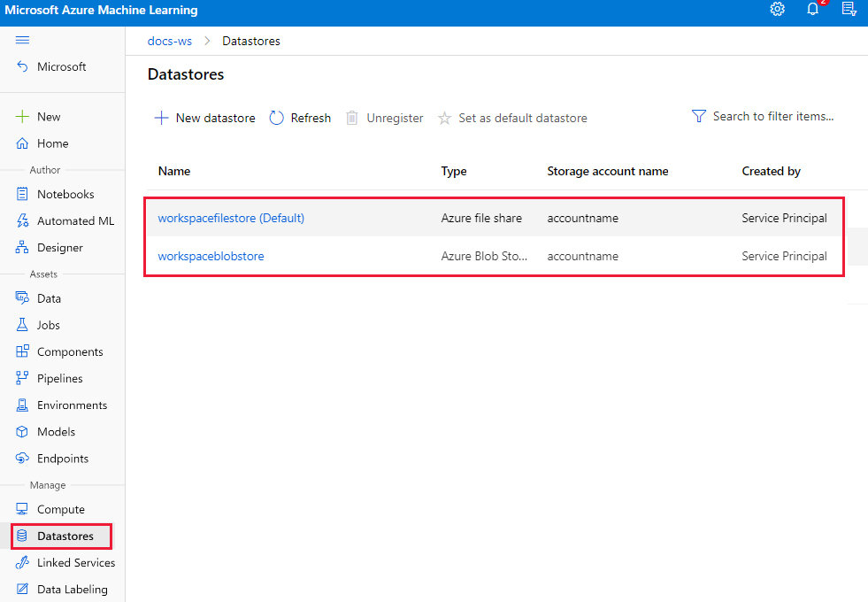868x602 pixels.
Task: Click the Endpoints icon
Action: click(x=22, y=458)
